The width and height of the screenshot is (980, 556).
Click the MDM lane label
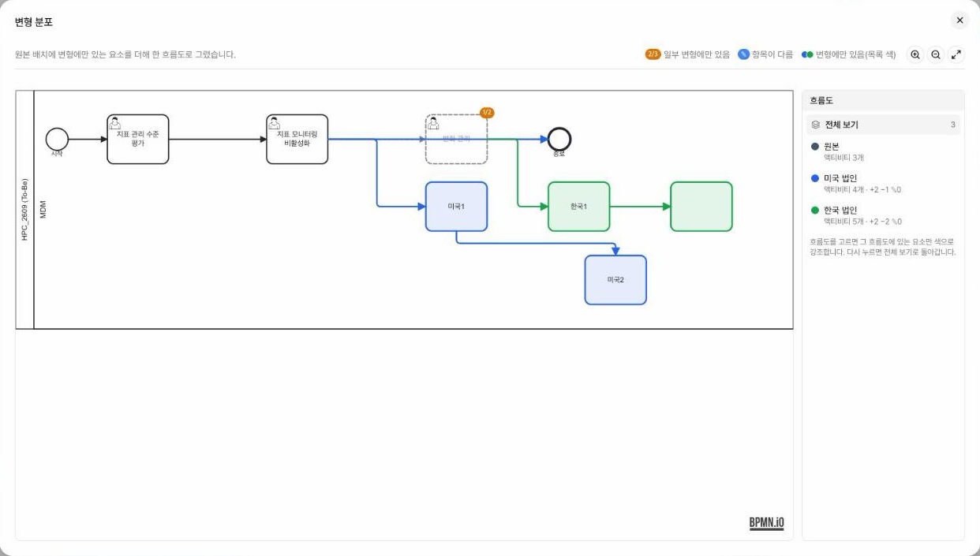(43, 209)
